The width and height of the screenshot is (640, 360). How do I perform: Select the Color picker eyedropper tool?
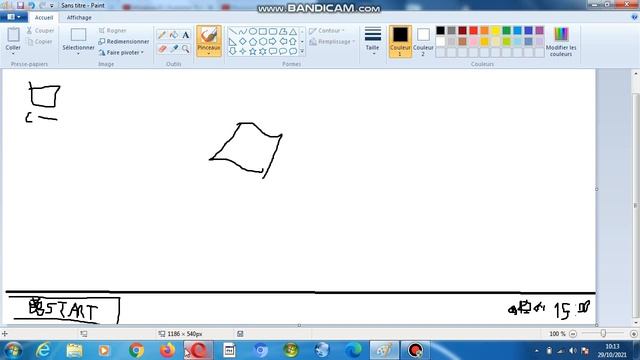[x=174, y=49]
